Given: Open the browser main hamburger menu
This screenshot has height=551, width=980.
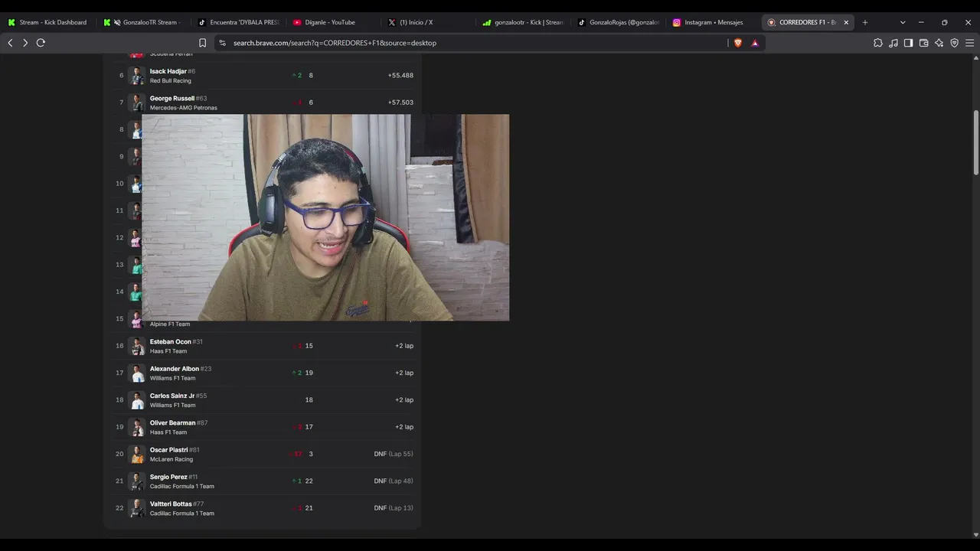Looking at the screenshot, I should coord(969,43).
